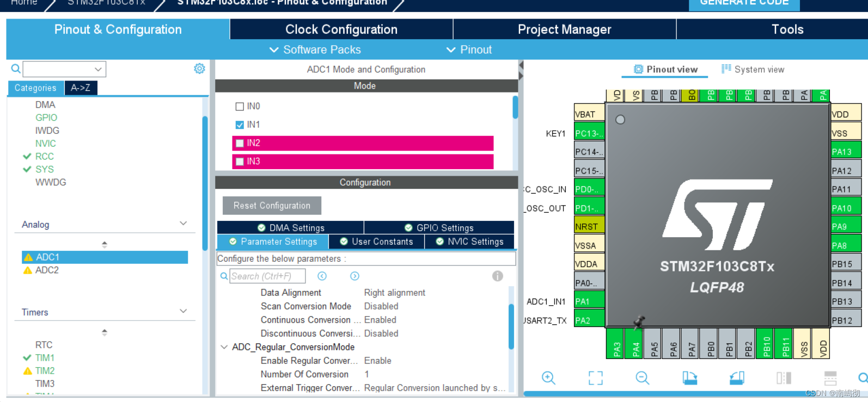
Task: Click the sort arrows under Analog
Action: pyautogui.click(x=105, y=245)
